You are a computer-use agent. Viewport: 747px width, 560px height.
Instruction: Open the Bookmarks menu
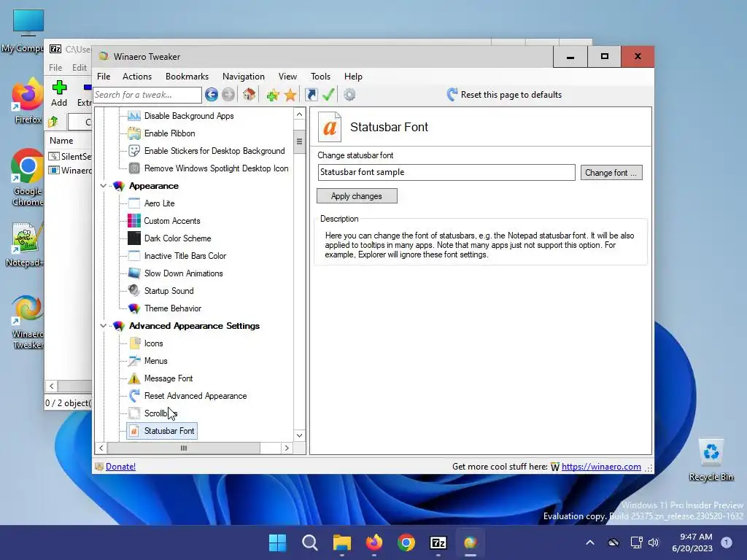click(187, 76)
